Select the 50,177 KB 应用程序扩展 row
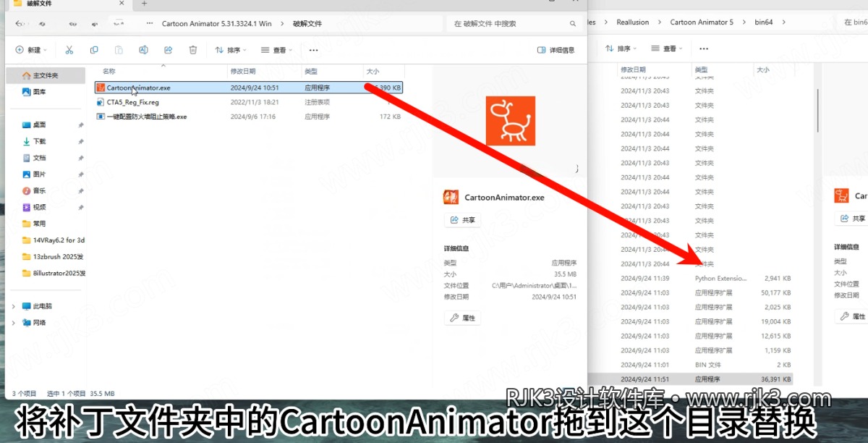Viewport: 868px width, 443px height. 706,292
